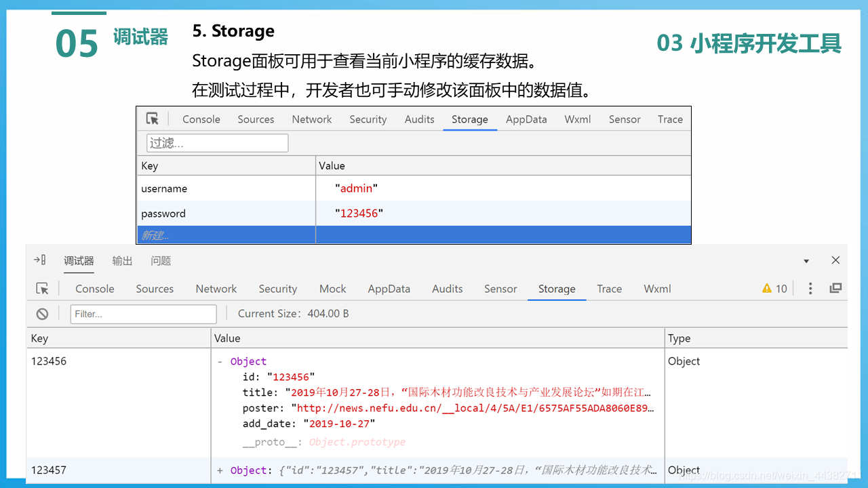The height and width of the screenshot is (488, 868).
Task: Expand the Object entry for key 123457
Action: 220,470
